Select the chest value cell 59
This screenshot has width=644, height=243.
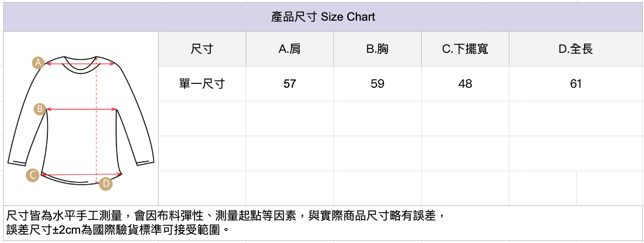377,84
